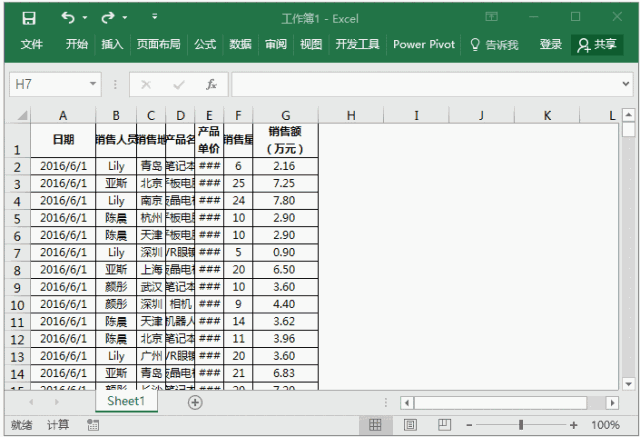The width and height of the screenshot is (640, 437).
Task: Switch to Page Layout view
Action: coord(410,425)
